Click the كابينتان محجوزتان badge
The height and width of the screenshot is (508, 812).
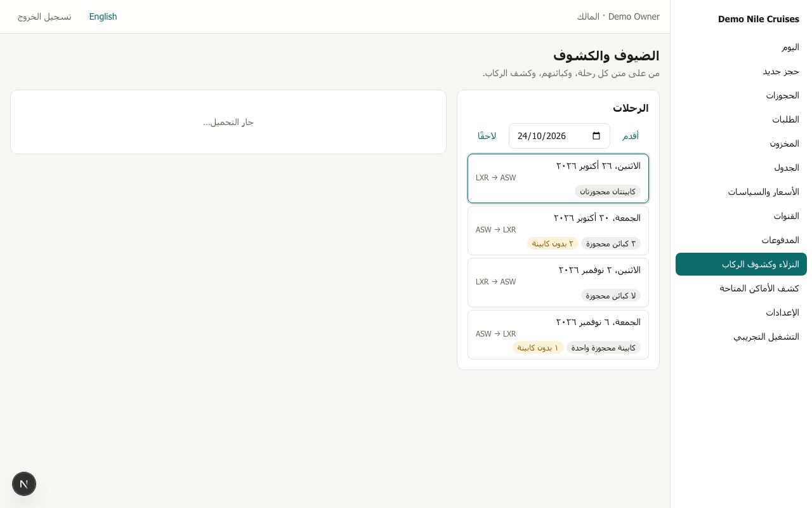click(608, 191)
